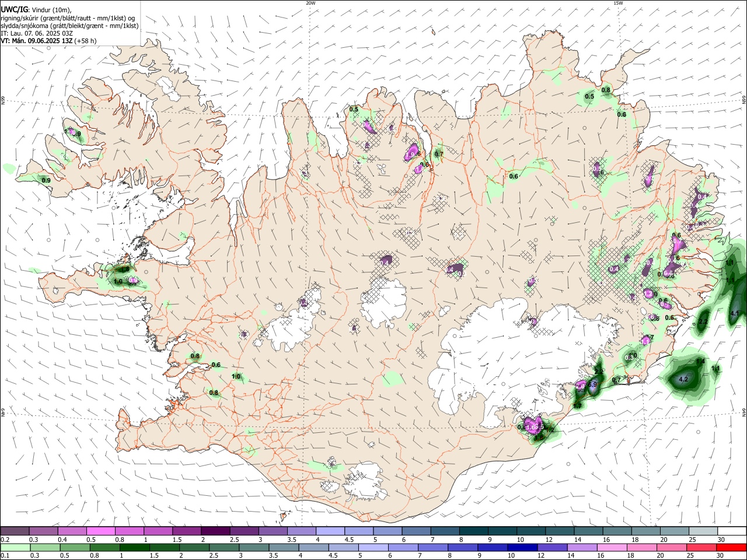The height and width of the screenshot is (560, 747).
Task: Click the largest white glacier area on the map
Action: [514, 356]
